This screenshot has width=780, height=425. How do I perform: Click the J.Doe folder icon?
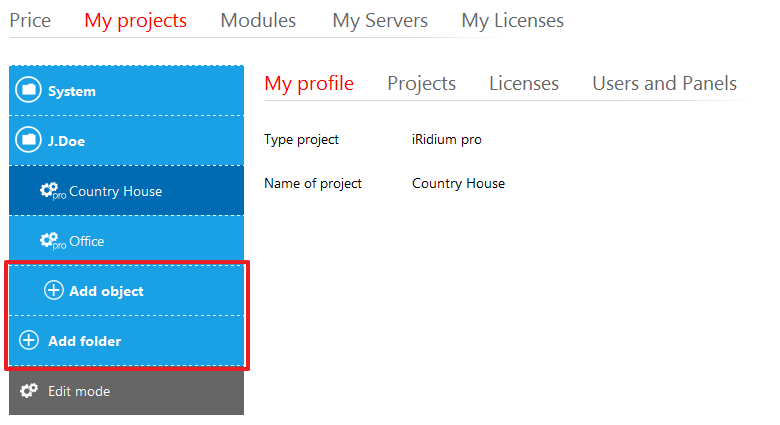point(29,141)
